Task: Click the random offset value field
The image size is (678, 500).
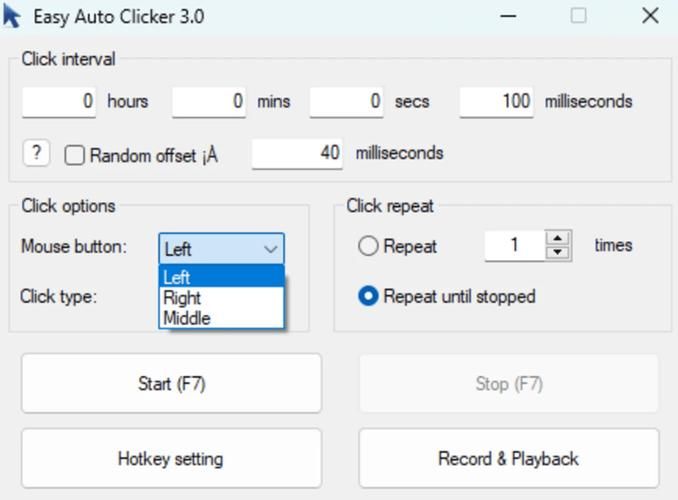Action: point(297,153)
